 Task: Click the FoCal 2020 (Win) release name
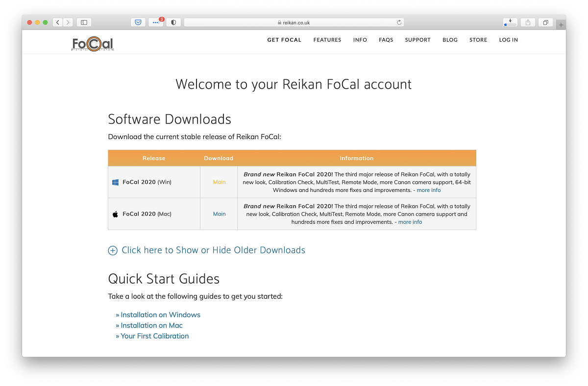(x=147, y=182)
